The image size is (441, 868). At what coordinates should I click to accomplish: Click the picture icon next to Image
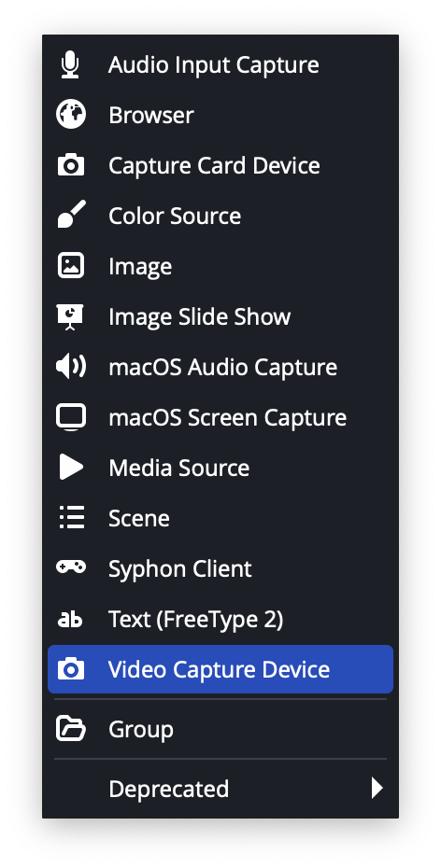coord(71,266)
